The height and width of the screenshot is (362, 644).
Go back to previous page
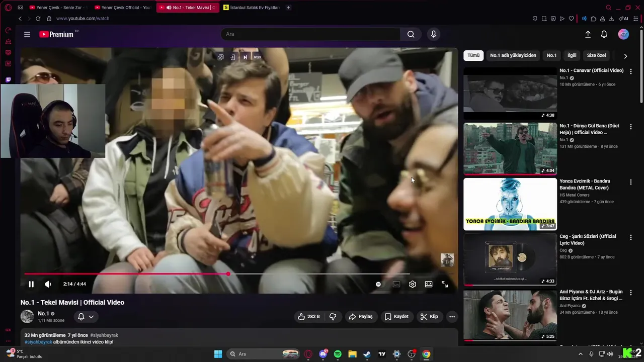[20, 19]
